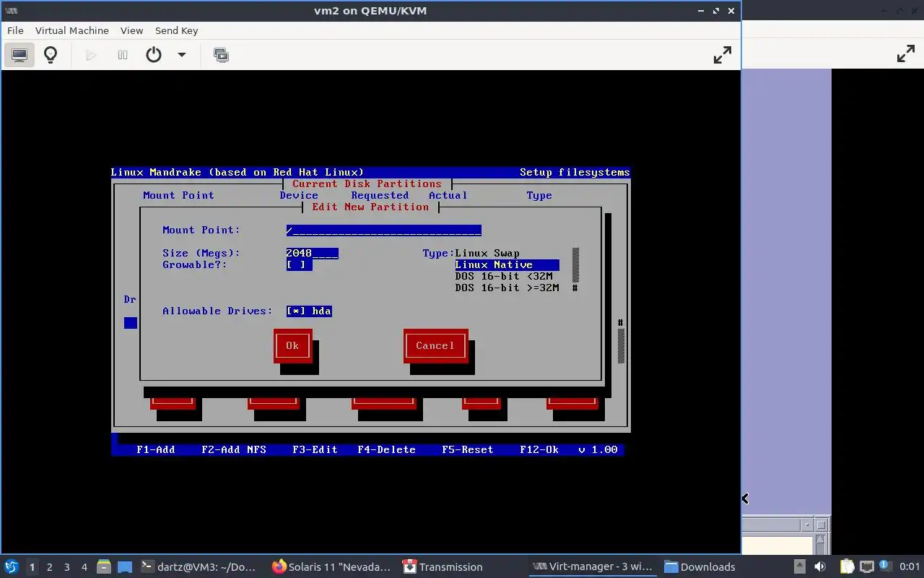Switch to workspace 2
Screen dimensions: 924x578
pyautogui.click(x=49, y=567)
